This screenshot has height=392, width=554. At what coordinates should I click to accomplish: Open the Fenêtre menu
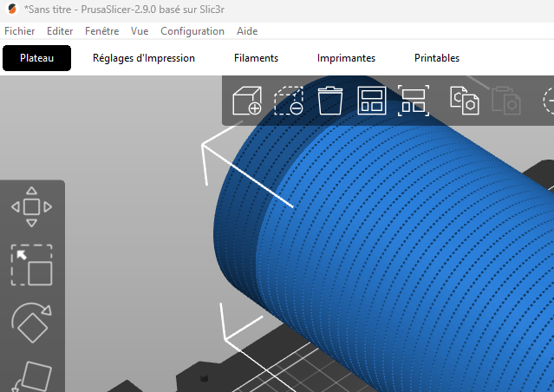tap(102, 31)
